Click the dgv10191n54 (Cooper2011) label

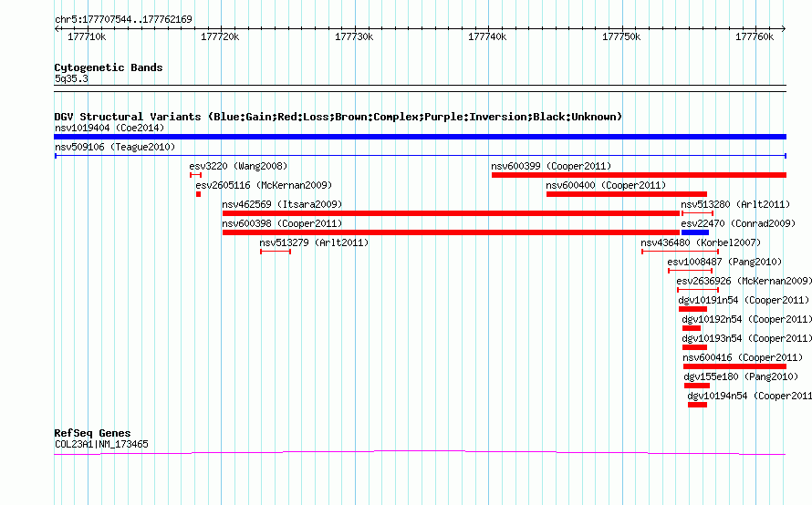tap(744, 300)
